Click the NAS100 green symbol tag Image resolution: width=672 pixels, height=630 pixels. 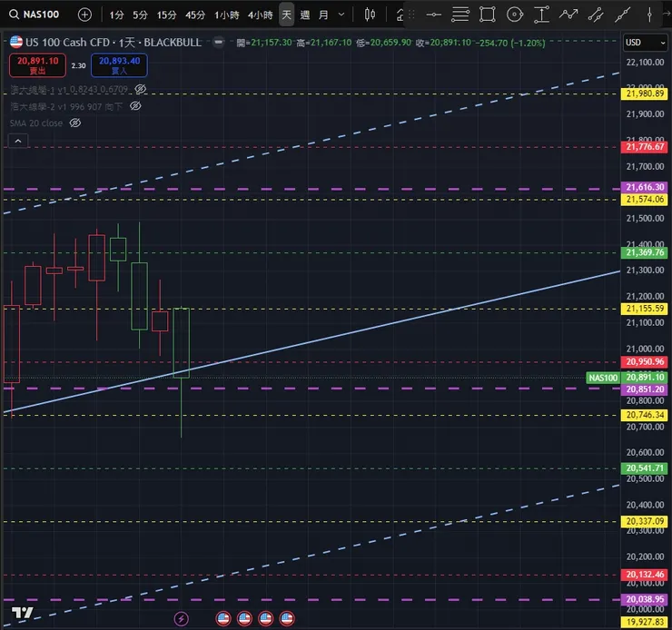[603, 378]
